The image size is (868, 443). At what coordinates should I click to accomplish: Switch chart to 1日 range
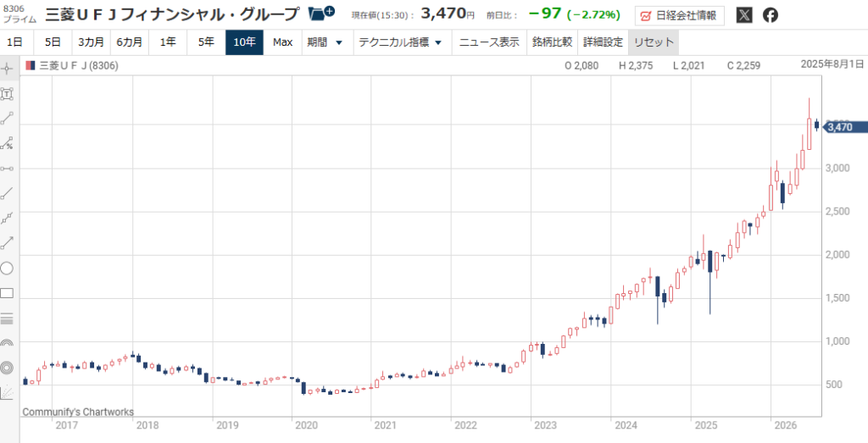click(x=15, y=42)
